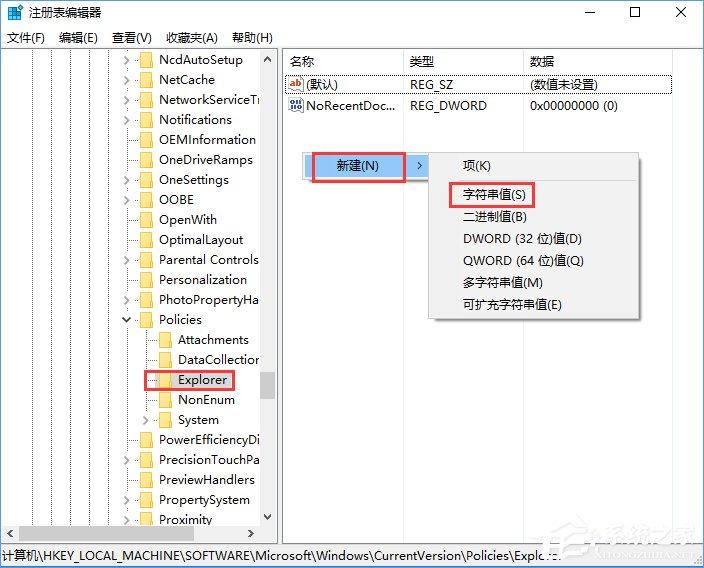This screenshot has width=704, height=568.
Task: Click the Notifications folder icon
Action: 146,120
